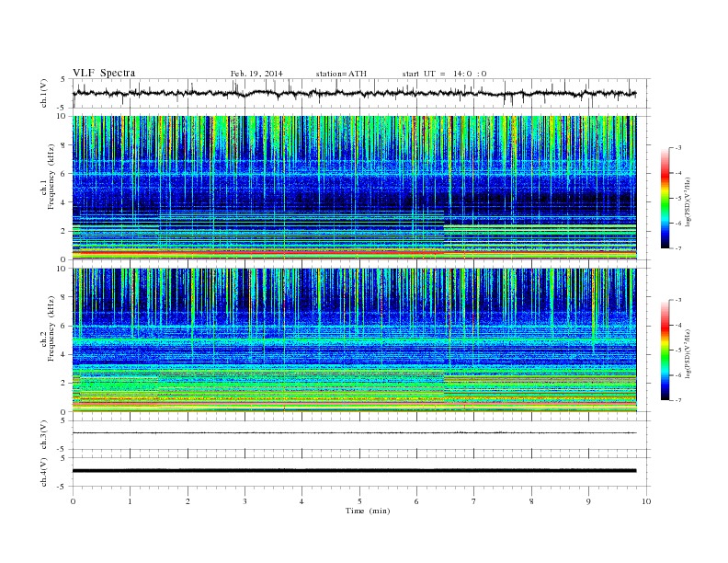Click time axis tick label "2"
The width and height of the screenshot is (728, 563).
[x=188, y=501]
